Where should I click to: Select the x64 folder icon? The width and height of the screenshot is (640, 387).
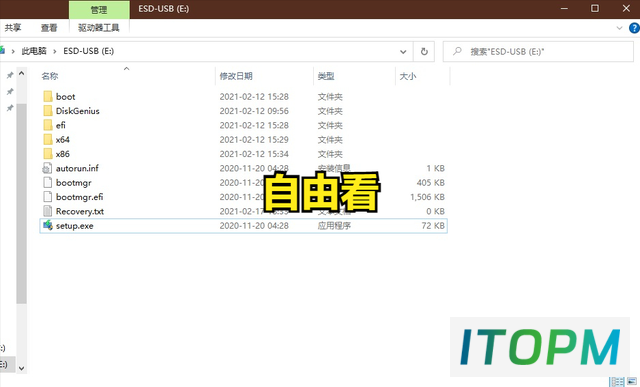pyautogui.click(x=48, y=140)
